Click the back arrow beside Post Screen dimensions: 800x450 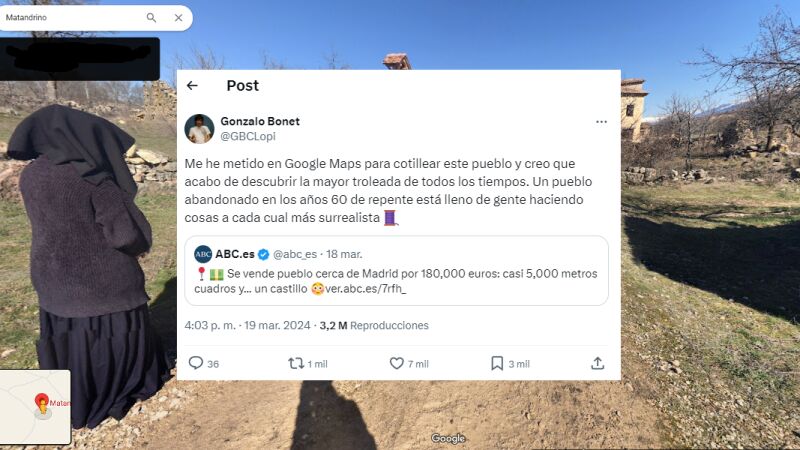pos(192,86)
